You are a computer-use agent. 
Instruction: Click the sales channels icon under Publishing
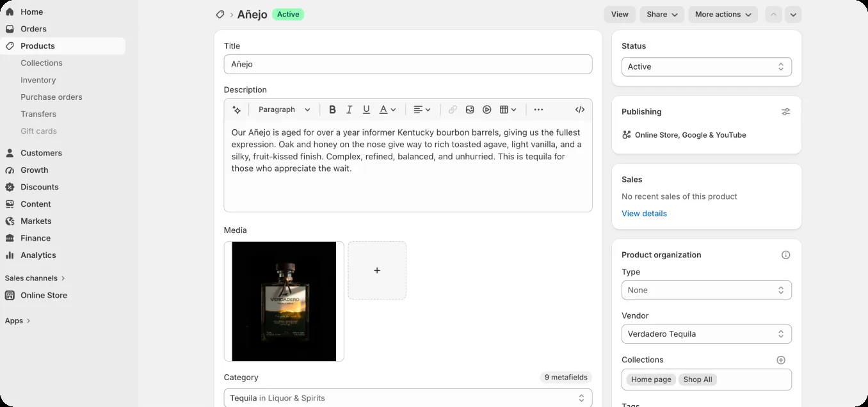627,135
